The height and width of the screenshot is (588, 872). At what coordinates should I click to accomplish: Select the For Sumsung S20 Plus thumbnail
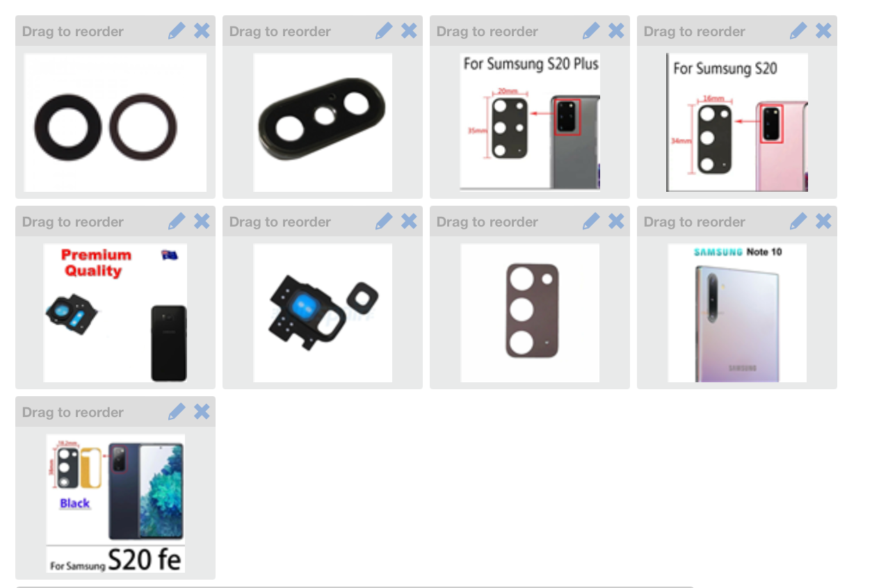pyautogui.click(x=530, y=122)
